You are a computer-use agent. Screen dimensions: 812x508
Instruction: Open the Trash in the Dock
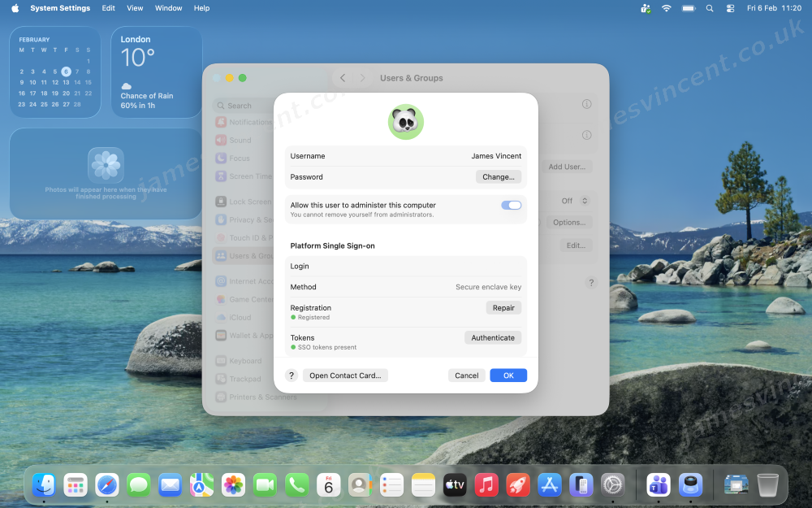tap(767, 485)
